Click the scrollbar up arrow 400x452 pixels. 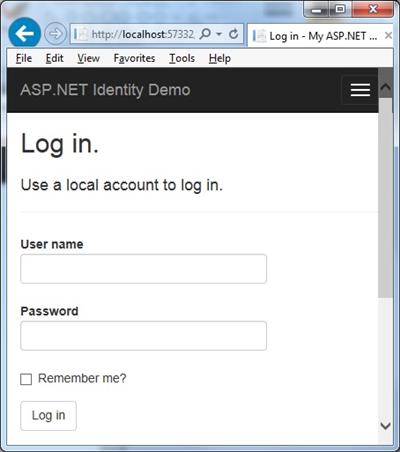pyautogui.click(x=385, y=87)
